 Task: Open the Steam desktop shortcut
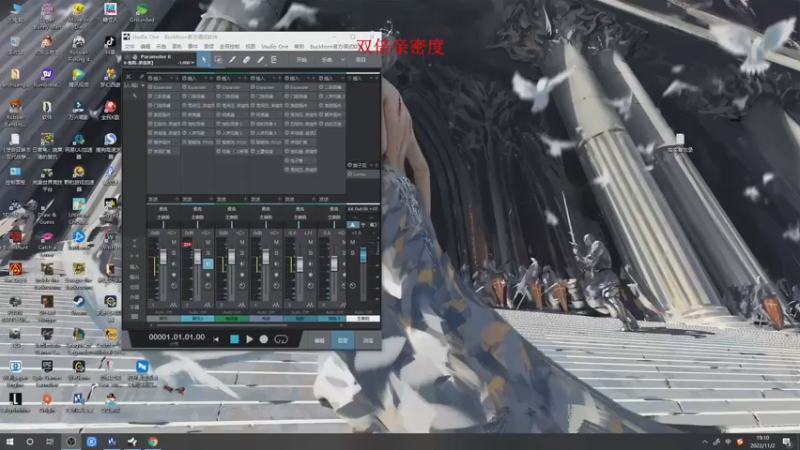click(x=79, y=305)
